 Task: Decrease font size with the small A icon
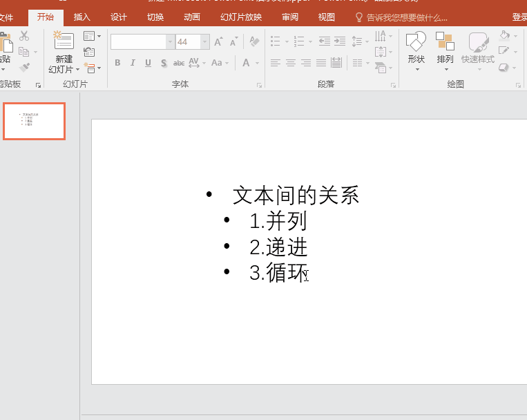233,41
